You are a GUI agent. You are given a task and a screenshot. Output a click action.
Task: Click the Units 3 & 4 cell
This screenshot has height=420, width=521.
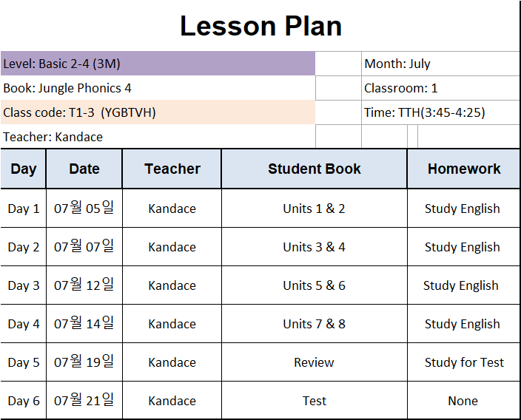point(315,247)
